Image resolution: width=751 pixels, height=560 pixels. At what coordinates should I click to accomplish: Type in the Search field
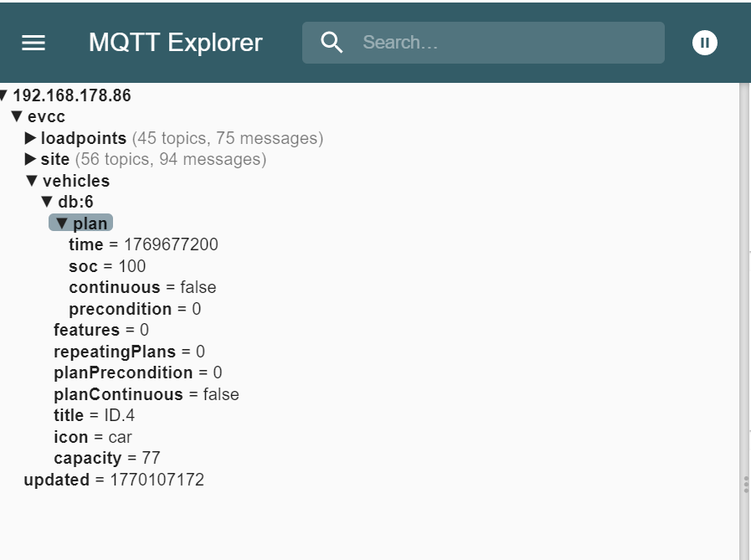(x=502, y=43)
